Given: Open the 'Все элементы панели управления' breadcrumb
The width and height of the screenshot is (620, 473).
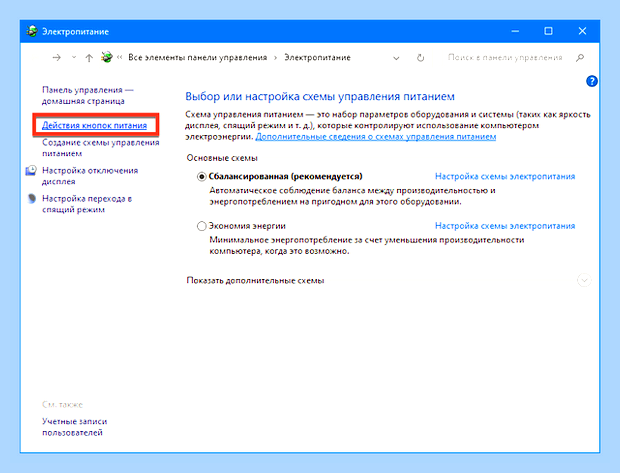Looking at the screenshot, I should (x=198, y=58).
